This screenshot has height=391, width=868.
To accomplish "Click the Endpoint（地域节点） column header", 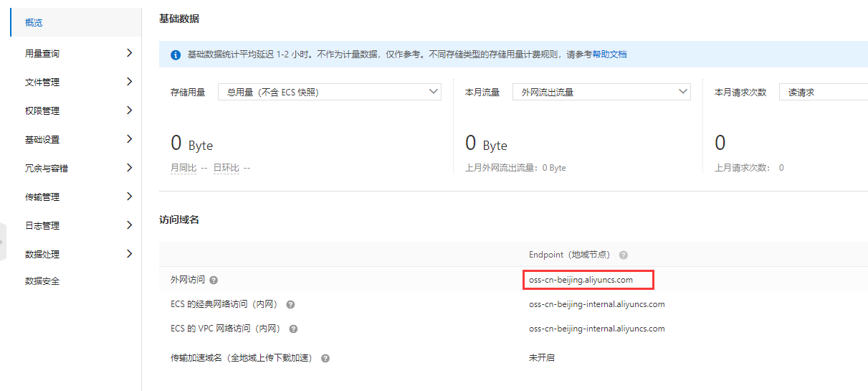I will tap(570, 255).
